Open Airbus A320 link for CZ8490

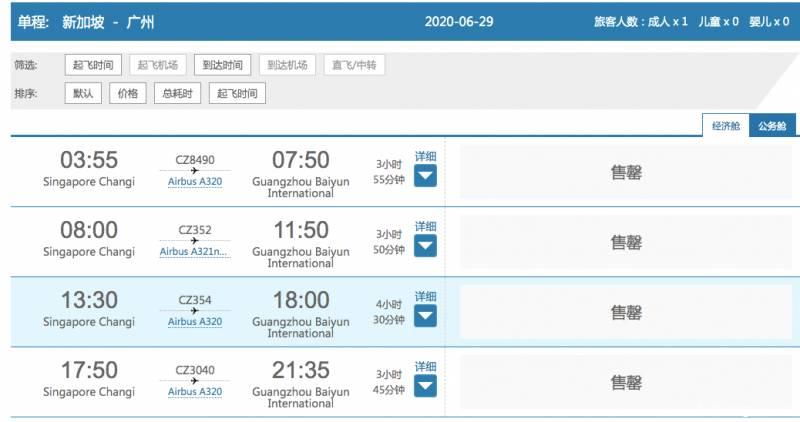pos(195,182)
